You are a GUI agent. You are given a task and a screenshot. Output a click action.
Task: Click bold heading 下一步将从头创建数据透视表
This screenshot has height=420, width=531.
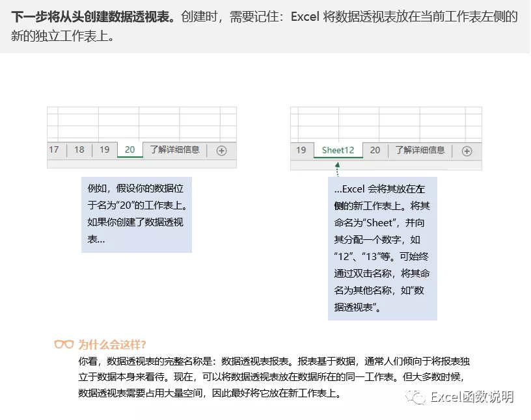[93, 17]
